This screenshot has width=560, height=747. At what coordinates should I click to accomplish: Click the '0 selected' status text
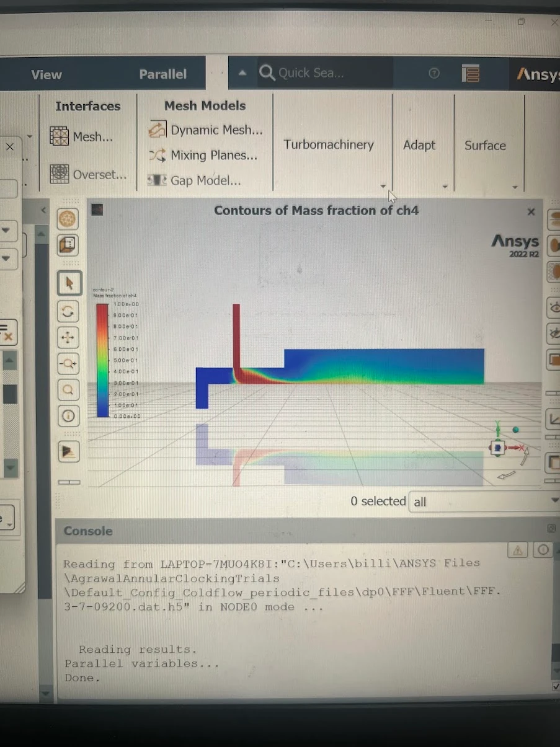378,501
